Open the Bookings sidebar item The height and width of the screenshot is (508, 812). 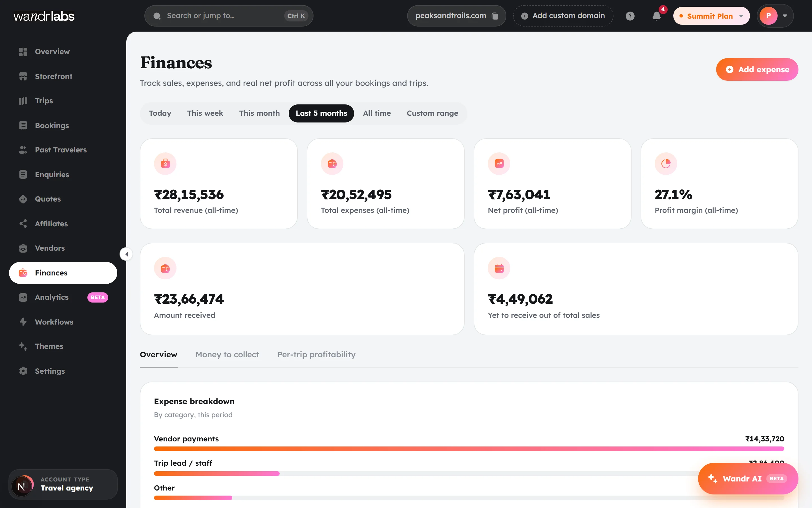pos(63,125)
